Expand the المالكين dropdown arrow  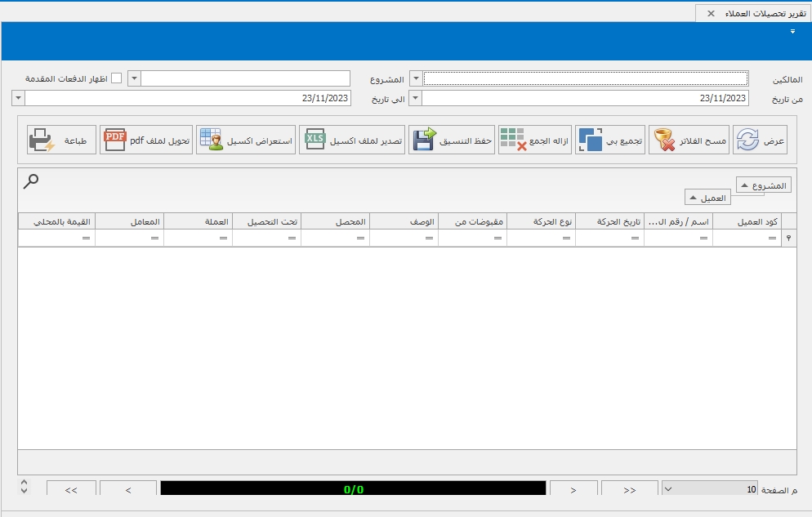(x=415, y=78)
